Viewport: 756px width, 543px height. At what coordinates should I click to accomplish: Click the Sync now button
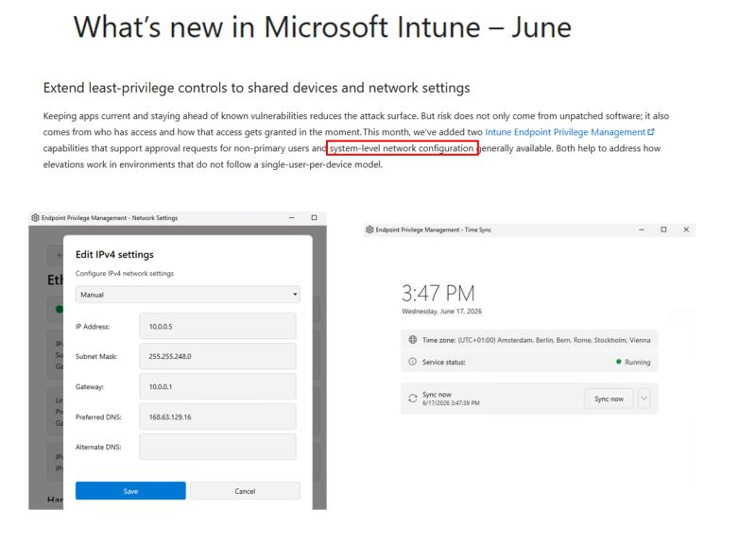609,399
